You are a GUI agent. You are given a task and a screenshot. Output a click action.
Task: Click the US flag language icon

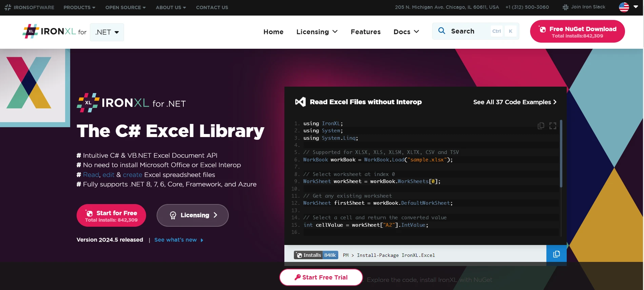click(624, 7)
